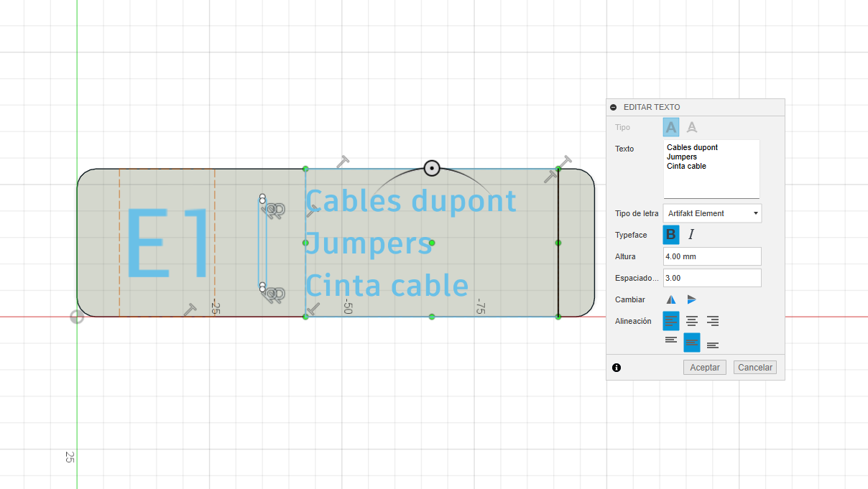The width and height of the screenshot is (868, 489).
Task: Click the rotation handle circle above the sketch text
Action: coord(432,168)
